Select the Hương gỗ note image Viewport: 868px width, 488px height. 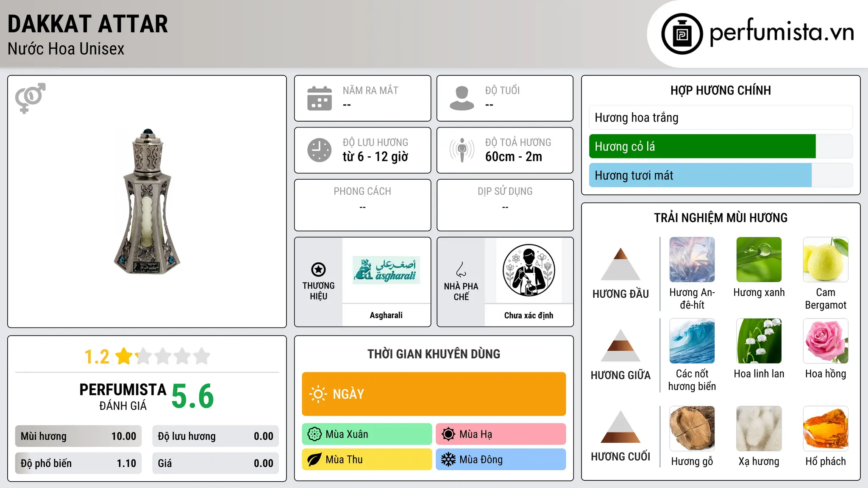click(x=692, y=429)
